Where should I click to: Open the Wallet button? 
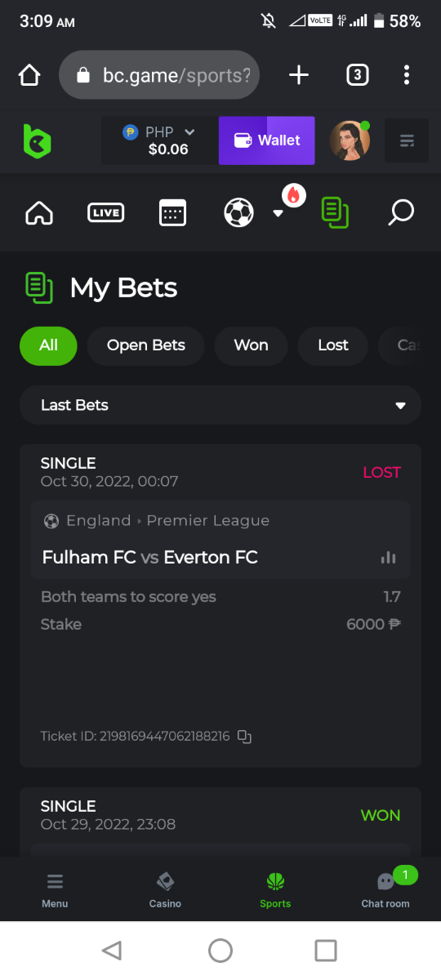[267, 140]
